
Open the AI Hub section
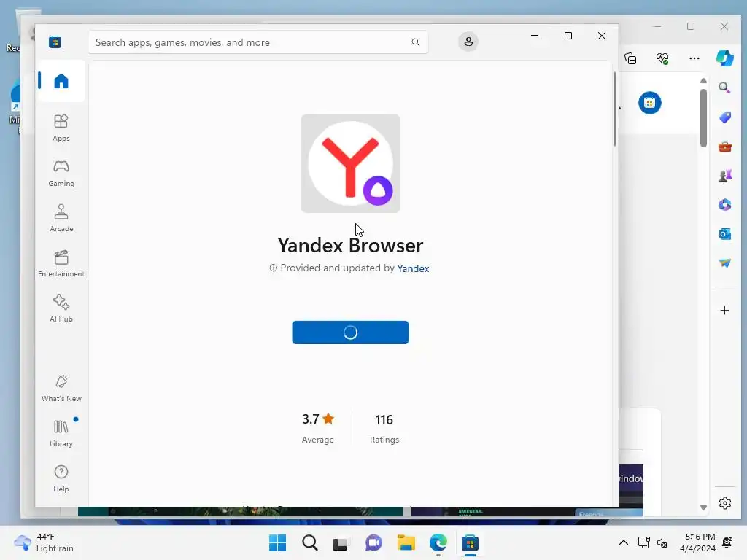click(x=61, y=308)
